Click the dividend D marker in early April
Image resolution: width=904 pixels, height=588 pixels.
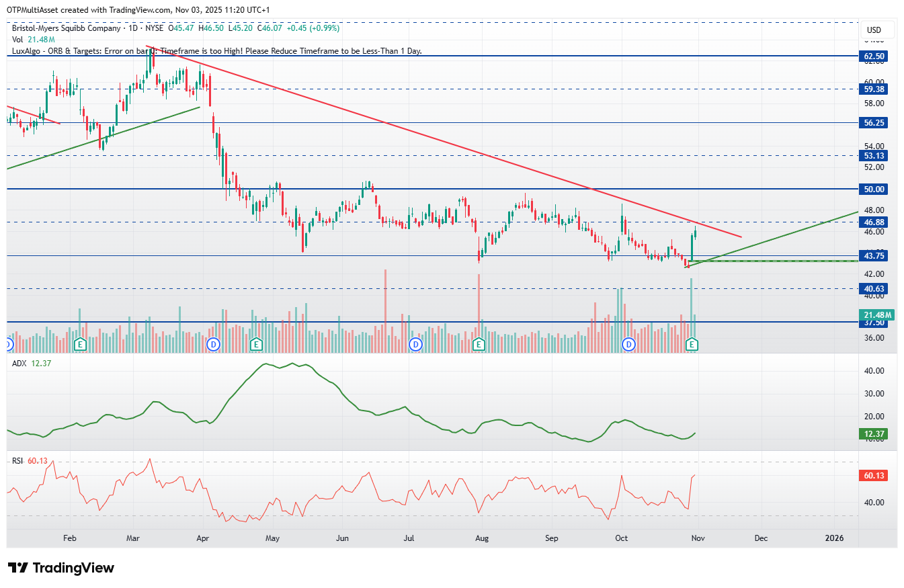[214, 344]
